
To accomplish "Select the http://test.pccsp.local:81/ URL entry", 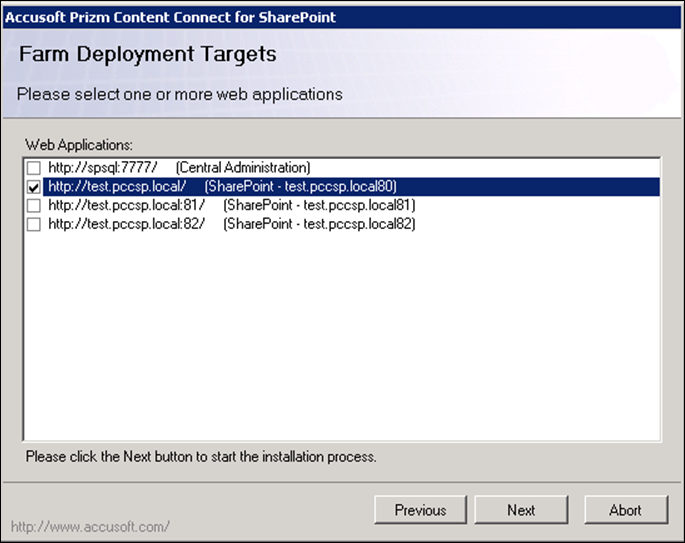I will [126, 206].
